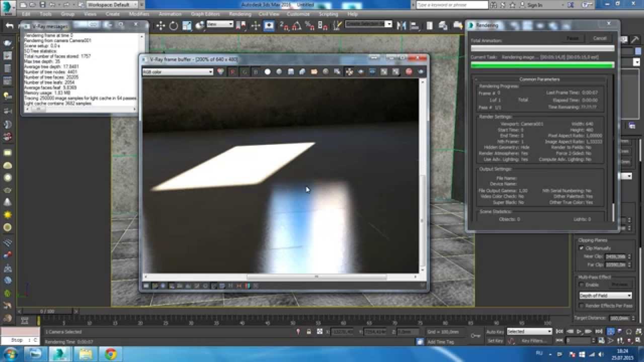This screenshot has height=362, width=644.
Task: Open the Modifiers menu
Action: pos(139,14)
